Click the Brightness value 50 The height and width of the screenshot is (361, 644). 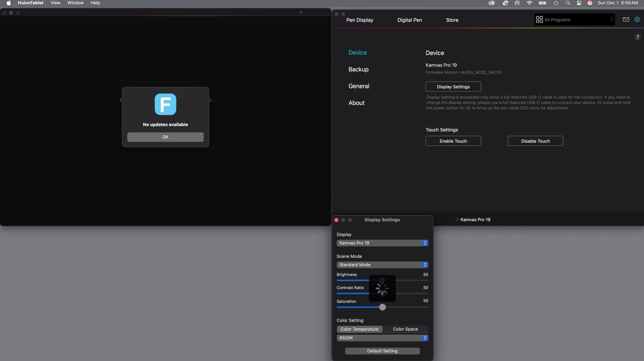click(426, 275)
